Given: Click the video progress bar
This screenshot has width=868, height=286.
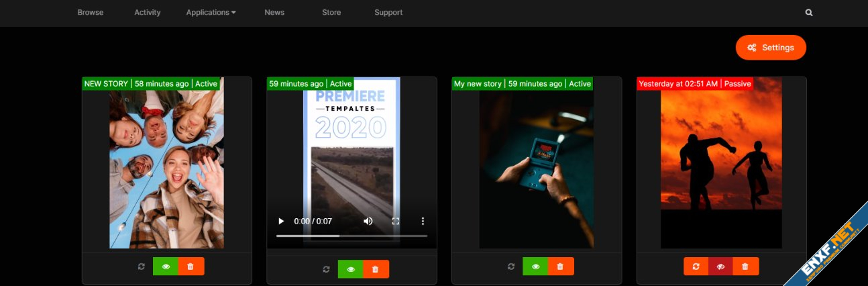Looking at the screenshot, I should click(x=351, y=236).
